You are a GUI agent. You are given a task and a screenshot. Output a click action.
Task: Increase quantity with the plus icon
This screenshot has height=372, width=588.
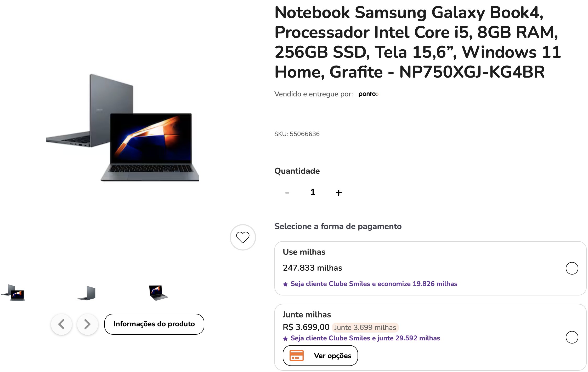pos(338,193)
